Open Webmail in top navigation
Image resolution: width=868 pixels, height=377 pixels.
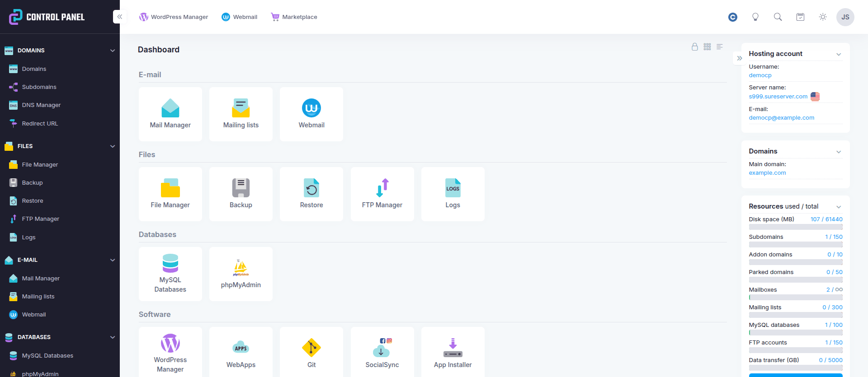240,17
